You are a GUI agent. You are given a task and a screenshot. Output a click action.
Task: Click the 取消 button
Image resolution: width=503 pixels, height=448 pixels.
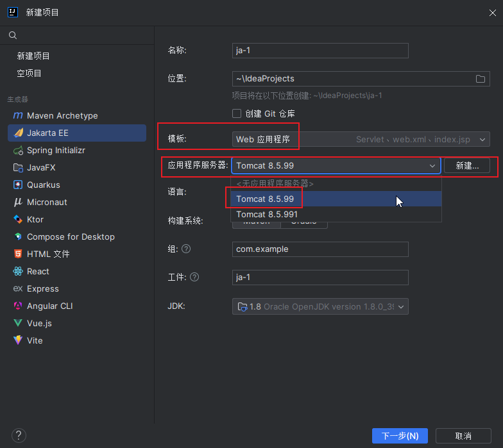pyautogui.click(x=463, y=436)
